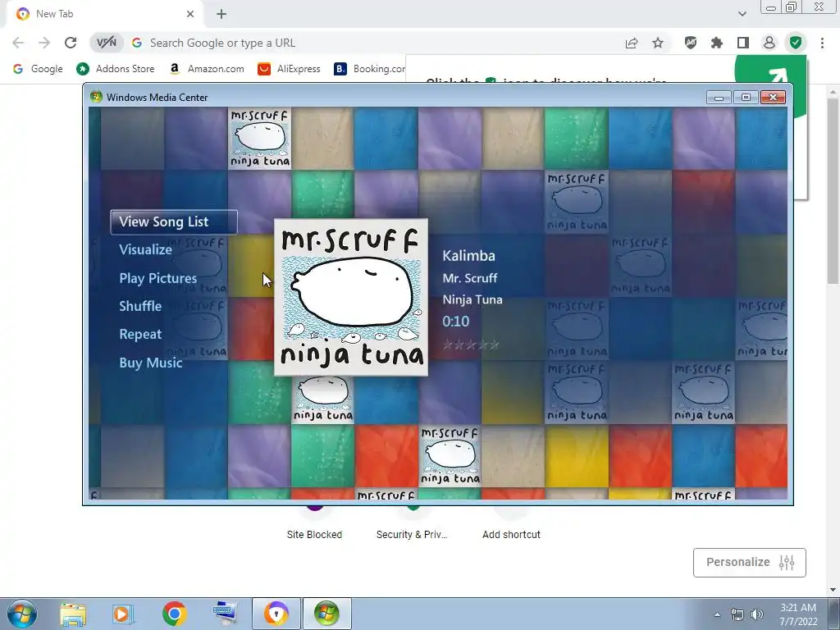840x630 pixels.
Task: Open a new browser tab
Action: [221, 14]
